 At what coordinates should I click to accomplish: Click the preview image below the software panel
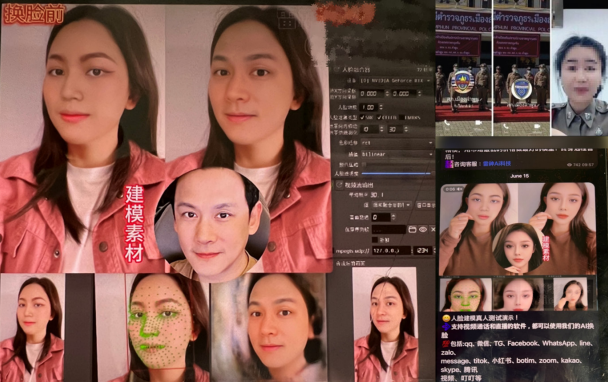[384, 325]
